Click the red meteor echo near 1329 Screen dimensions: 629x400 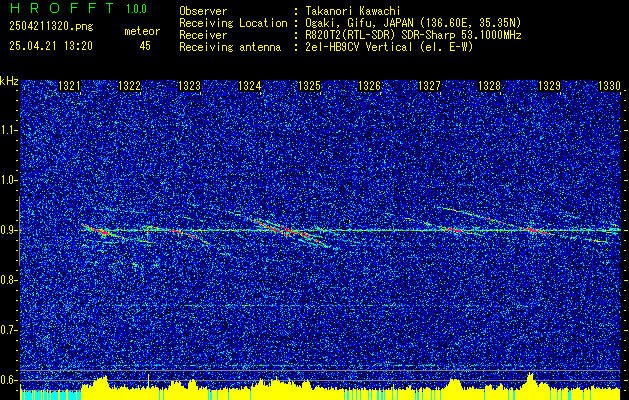click(536, 230)
